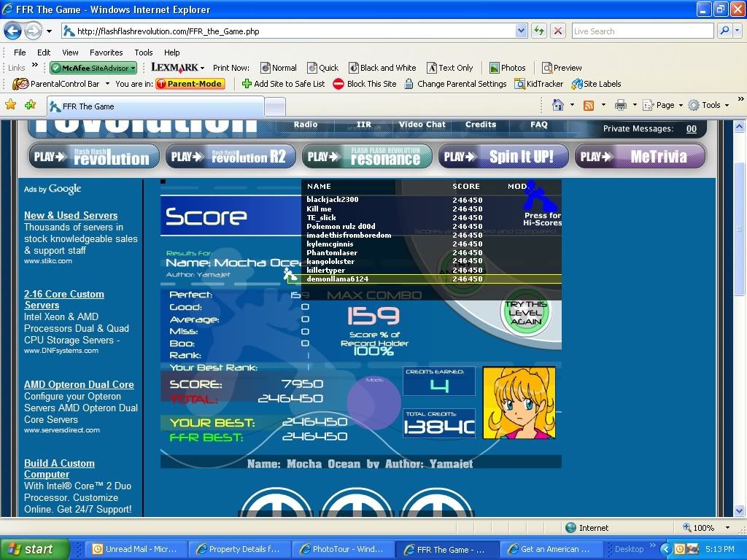Select Lexmark Text Only print option
747x560 pixels.
[450, 68]
